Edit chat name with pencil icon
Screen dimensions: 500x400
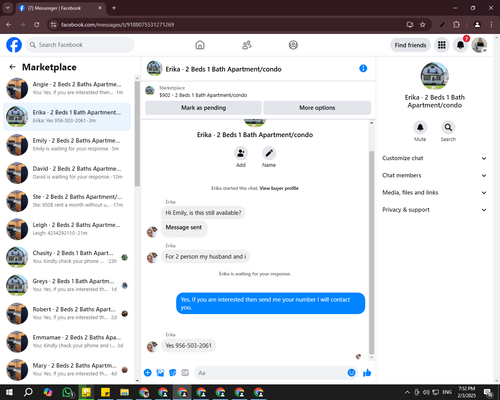(269, 153)
